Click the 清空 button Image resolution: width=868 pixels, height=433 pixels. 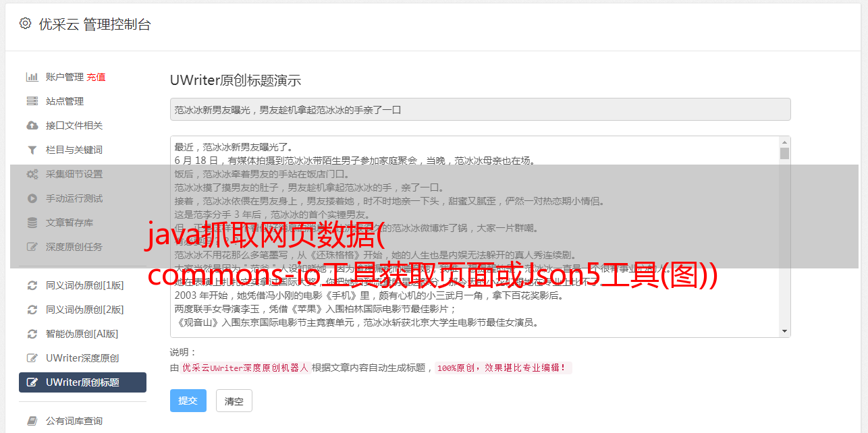point(234,401)
